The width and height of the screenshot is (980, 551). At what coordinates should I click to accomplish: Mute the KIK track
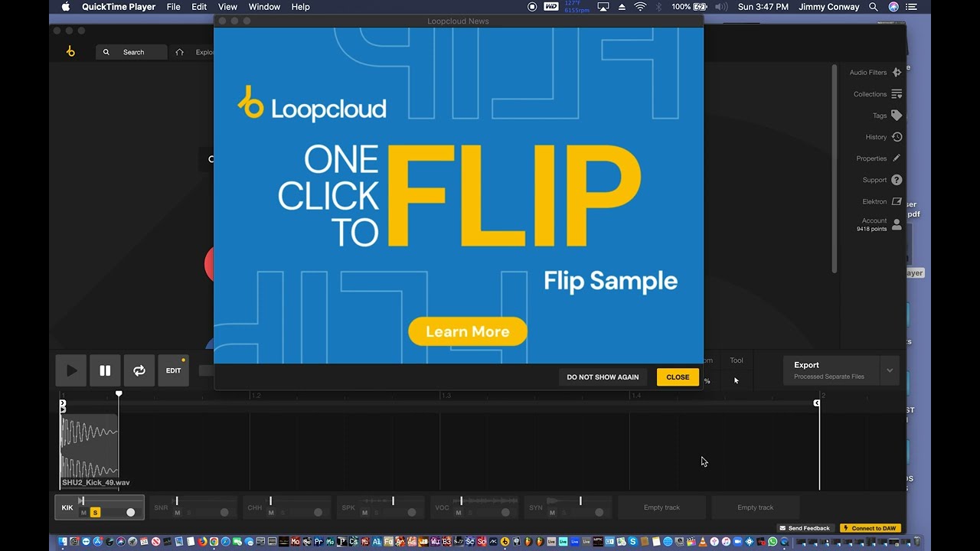(83, 513)
